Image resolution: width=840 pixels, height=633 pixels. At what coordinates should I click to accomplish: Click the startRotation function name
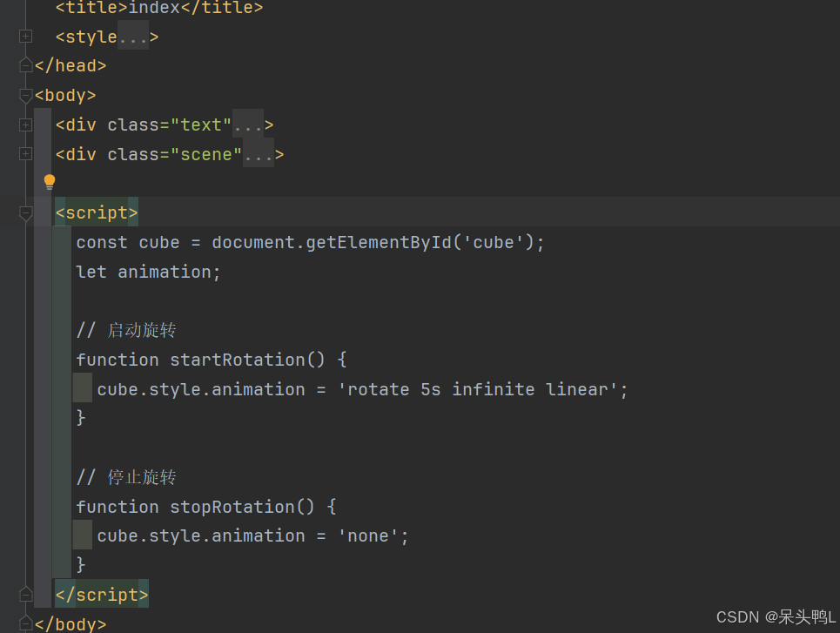tap(238, 359)
